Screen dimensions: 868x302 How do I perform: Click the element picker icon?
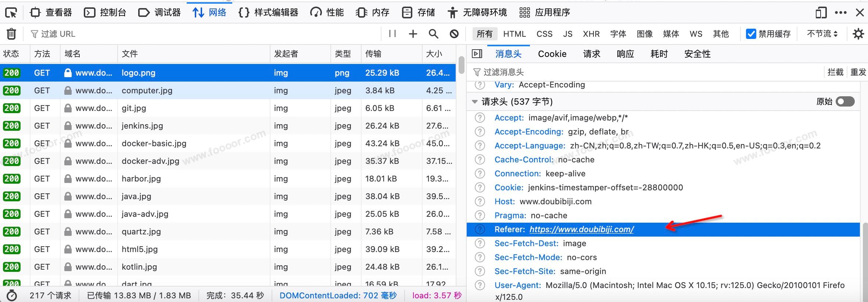[x=11, y=13]
